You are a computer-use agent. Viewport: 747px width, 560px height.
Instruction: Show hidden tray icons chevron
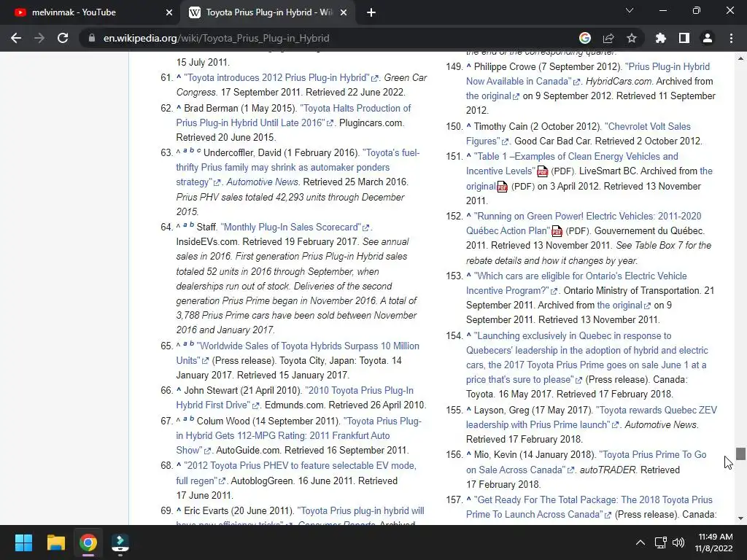[640, 542]
